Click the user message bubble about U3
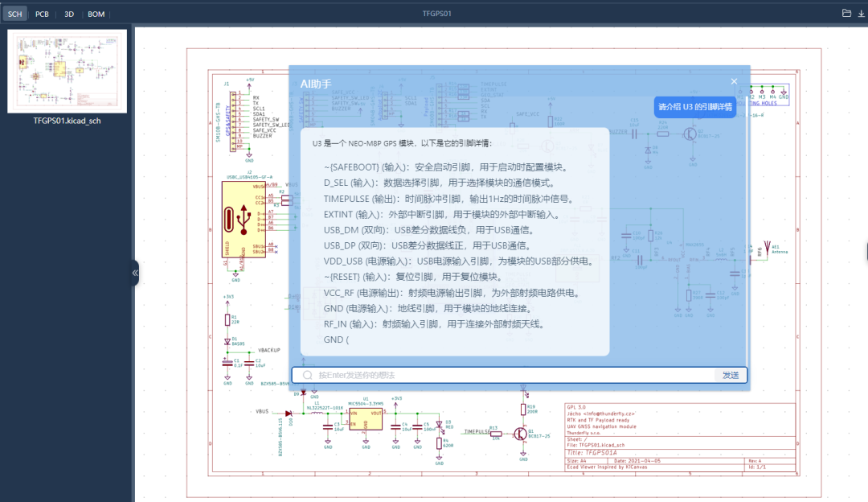This screenshot has height=502, width=868. click(695, 107)
